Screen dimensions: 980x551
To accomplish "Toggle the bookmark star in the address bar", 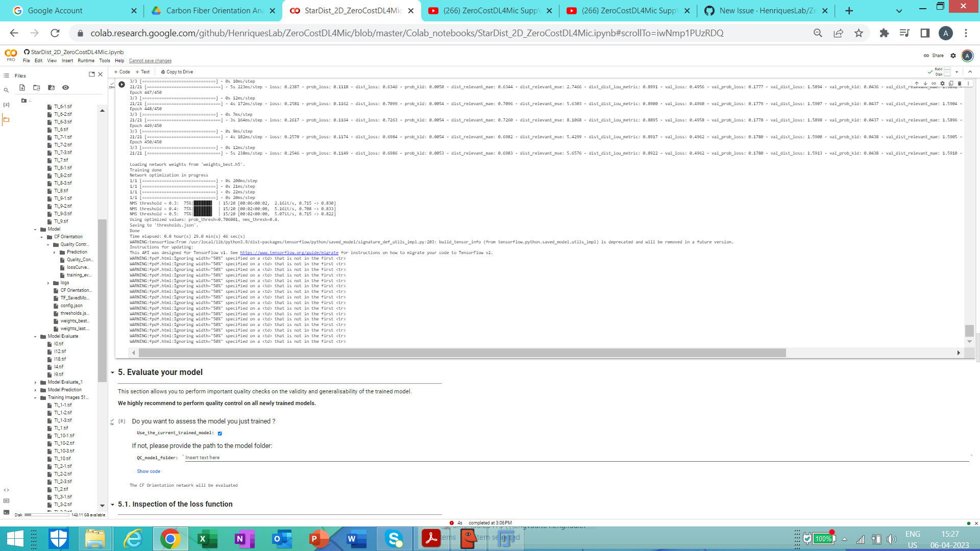I will pyautogui.click(x=859, y=33).
